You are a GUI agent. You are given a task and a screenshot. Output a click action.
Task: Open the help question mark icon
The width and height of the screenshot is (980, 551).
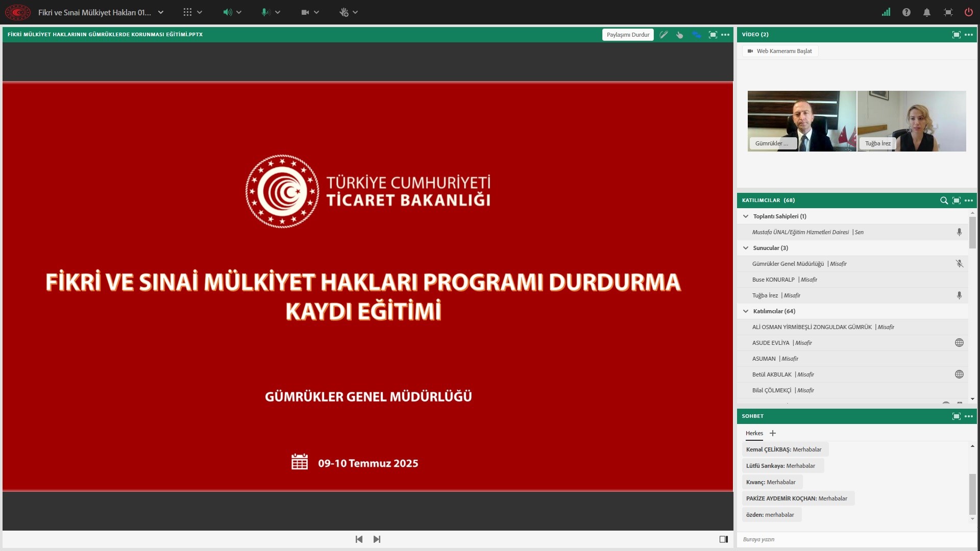click(906, 12)
